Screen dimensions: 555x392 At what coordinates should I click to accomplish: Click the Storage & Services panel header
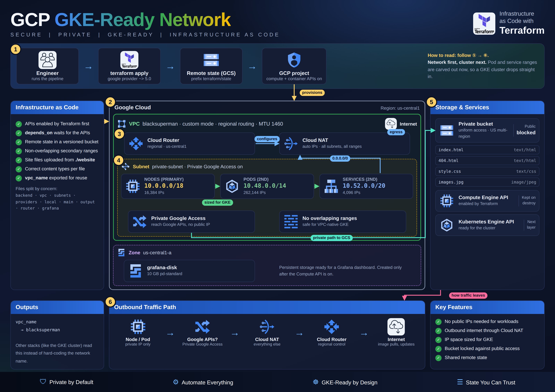pos(487,107)
